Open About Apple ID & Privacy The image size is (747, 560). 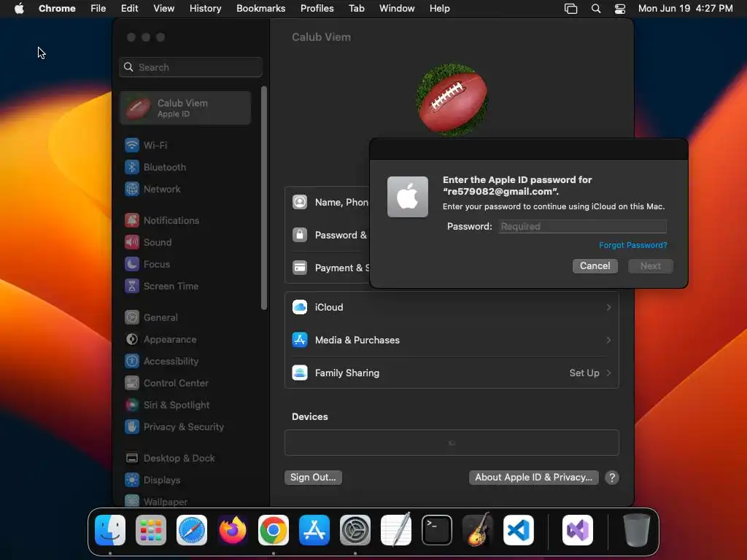click(x=533, y=478)
